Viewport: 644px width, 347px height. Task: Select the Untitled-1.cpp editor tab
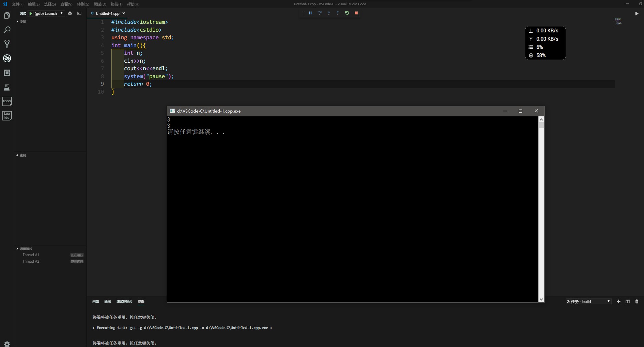tap(107, 13)
